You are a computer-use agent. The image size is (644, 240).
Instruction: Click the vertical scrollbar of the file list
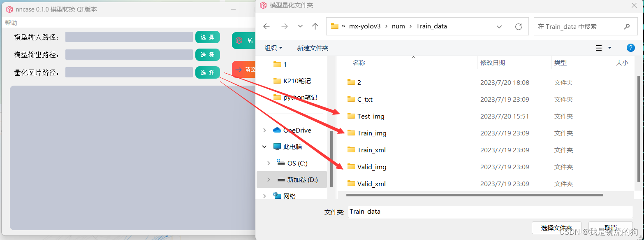(638, 128)
